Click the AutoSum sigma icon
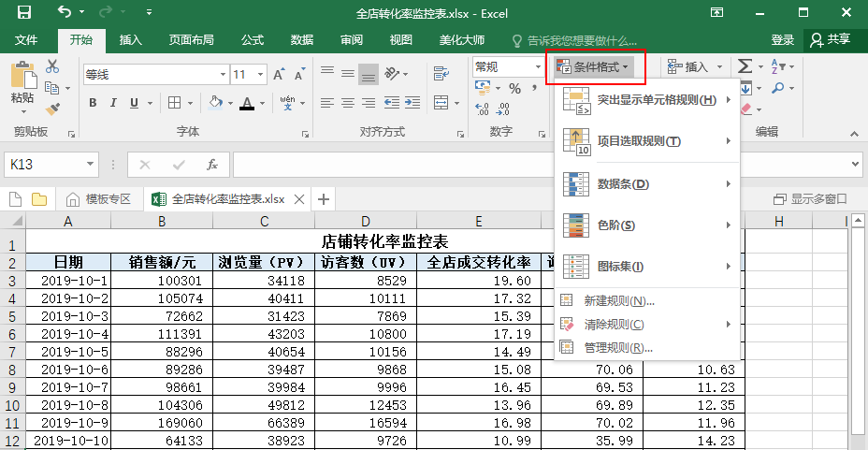 click(745, 66)
